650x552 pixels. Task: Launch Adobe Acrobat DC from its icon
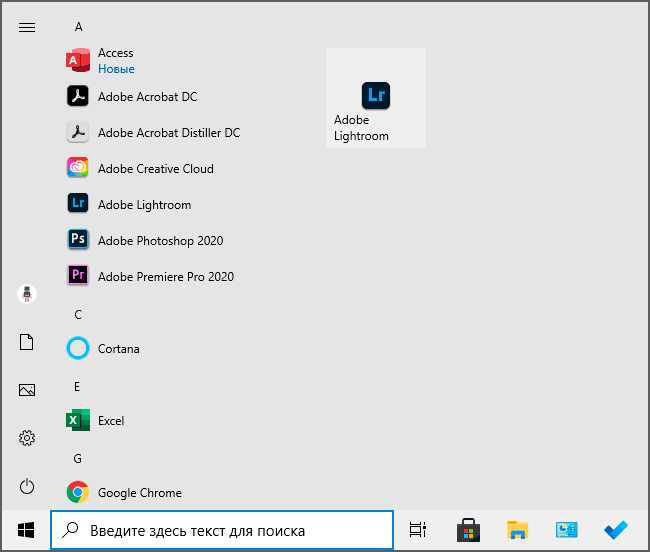click(78, 96)
